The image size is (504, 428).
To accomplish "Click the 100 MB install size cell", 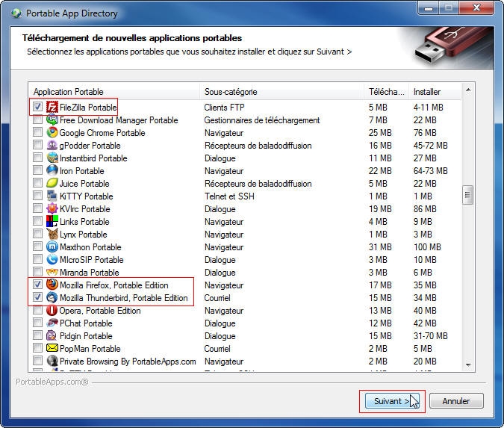I will click(427, 247).
